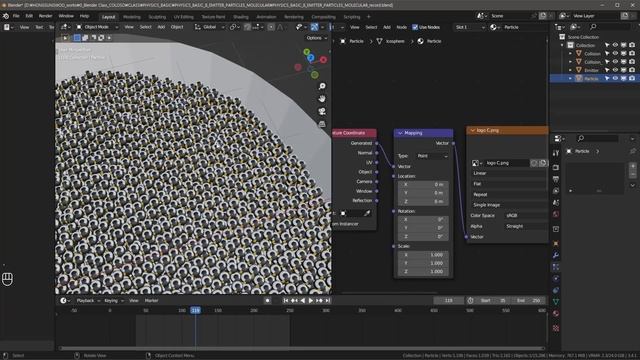This screenshot has height=360, width=640.
Task: Open the Material properties tab icon
Action: point(556,313)
